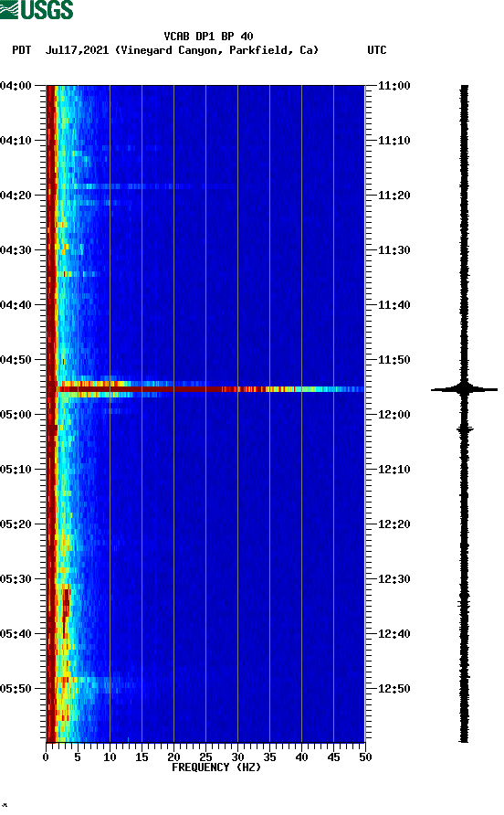Image resolution: width=504 pixels, height=815 pixels.
Task: Click the '12:30' UTC time label
Action: point(394,579)
